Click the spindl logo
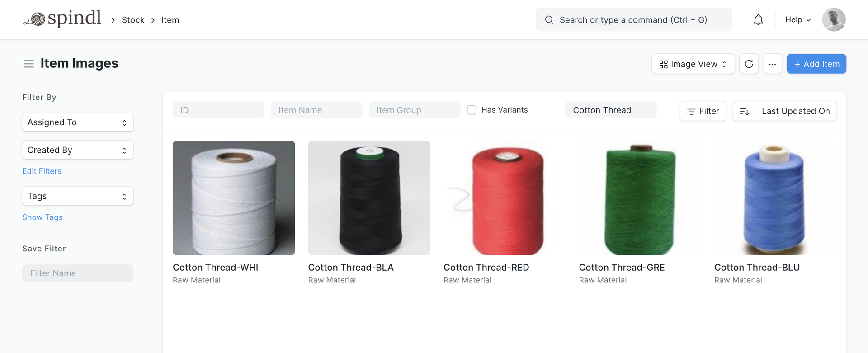The width and height of the screenshot is (868, 353). [x=62, y=19]
